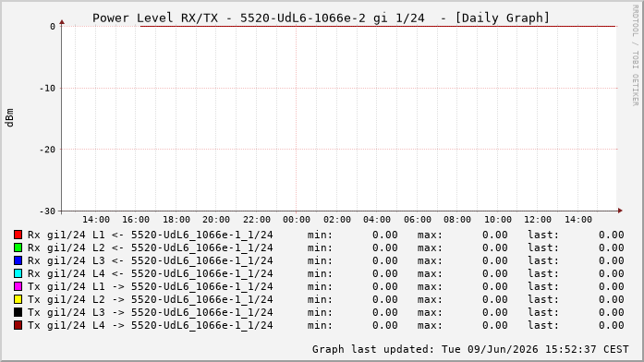Click the 12:00 x-axis time label
This screenshot has height=362, width=644.
[x=538, y=220]
